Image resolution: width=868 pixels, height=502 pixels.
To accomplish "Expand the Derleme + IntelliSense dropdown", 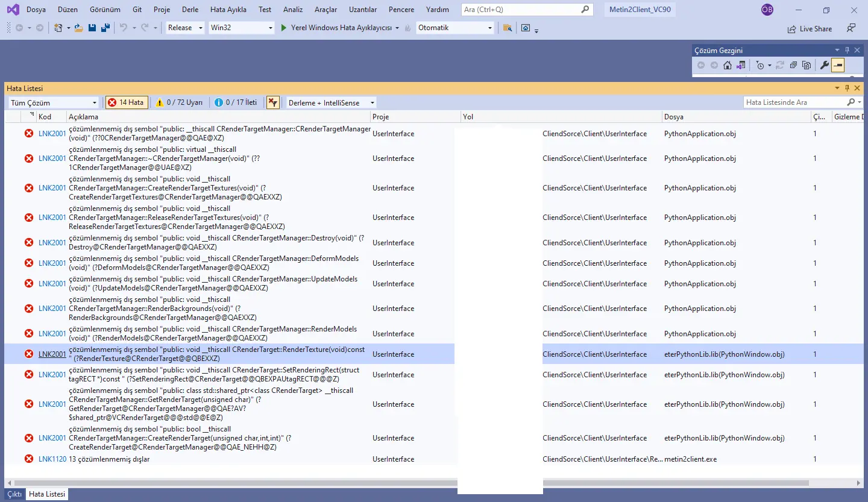I will click(330, 102).
